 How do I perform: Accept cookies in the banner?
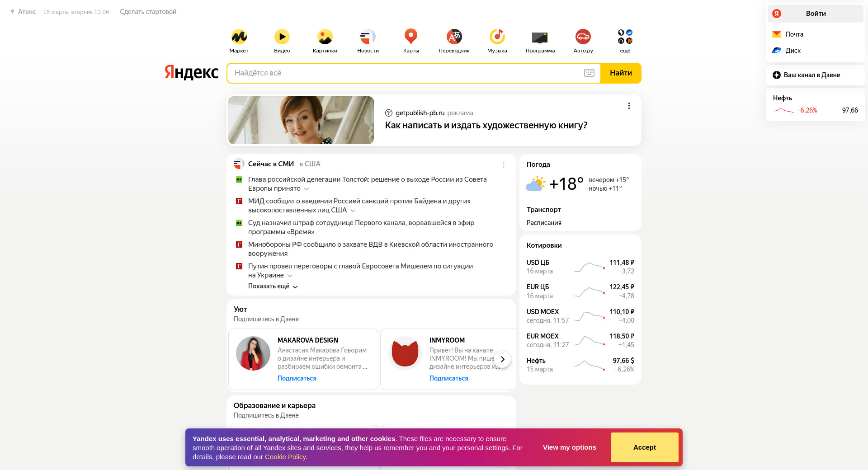click(x=644, y=447)
